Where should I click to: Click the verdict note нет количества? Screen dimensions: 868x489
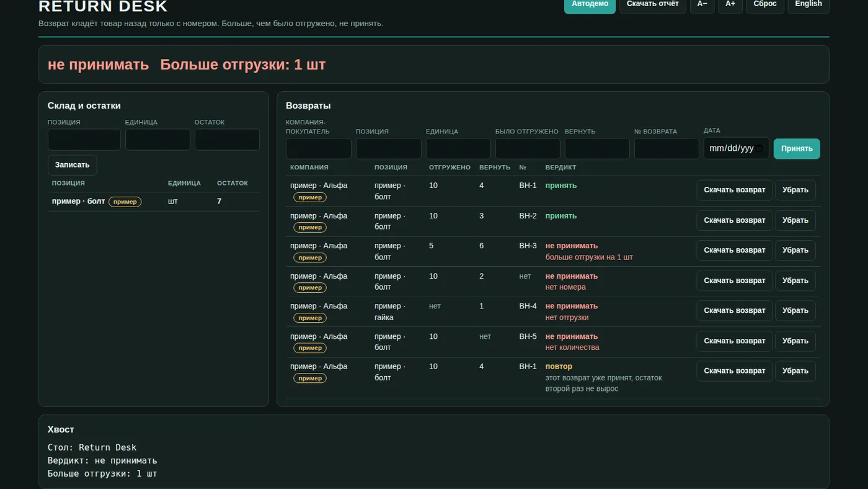[572, 348]
